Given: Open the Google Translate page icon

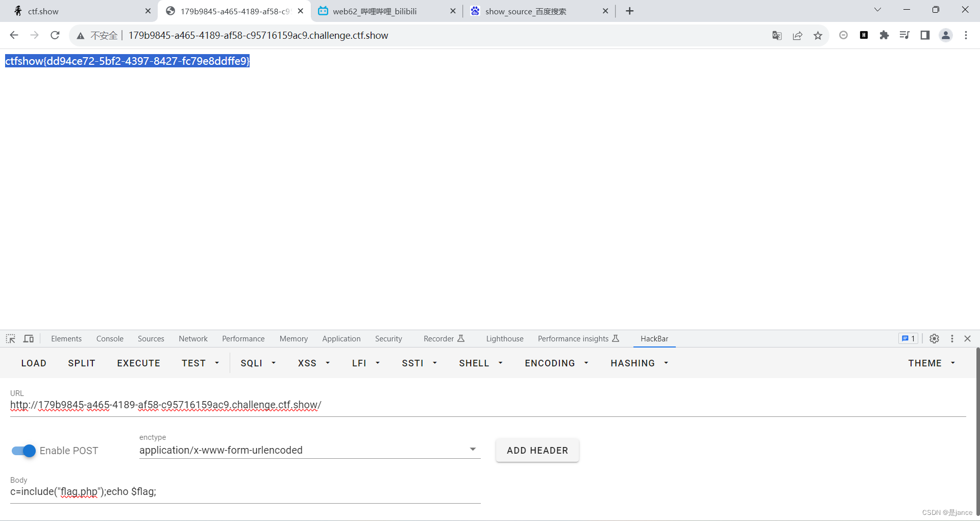Looking at the screenshot, I should click(777, 35).
